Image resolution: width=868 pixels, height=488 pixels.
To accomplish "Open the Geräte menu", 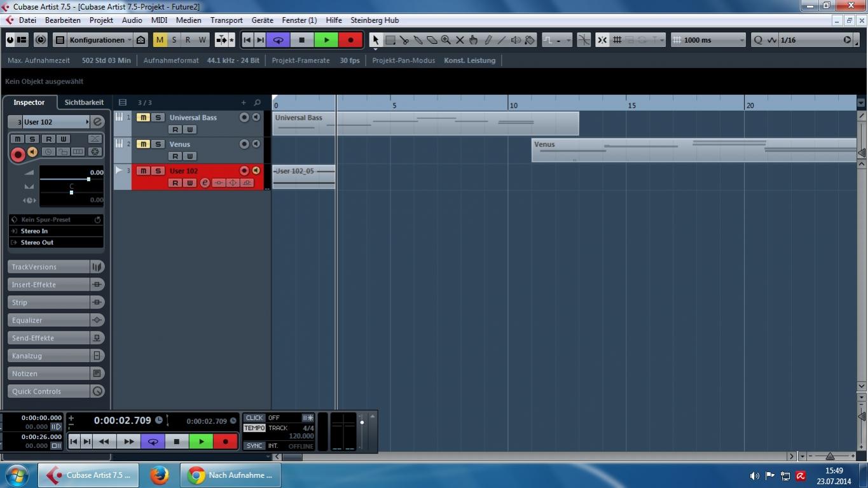I will click(x=262, y=20).
